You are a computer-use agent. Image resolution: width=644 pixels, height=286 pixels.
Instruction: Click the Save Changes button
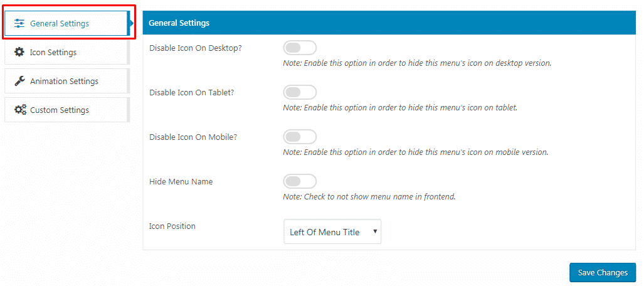pos(603,272)
